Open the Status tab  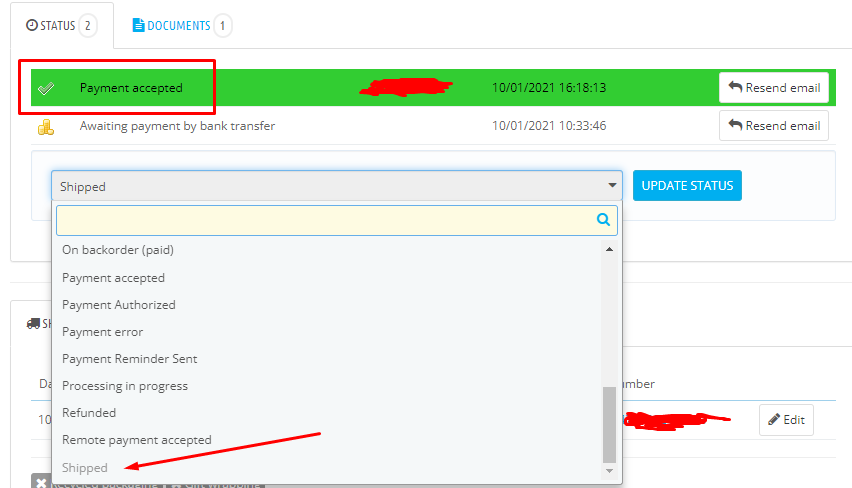pyautogui.click(x=61, y=26)
